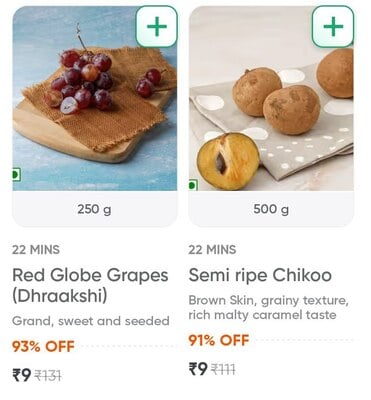This screenshot has height=400, width=371.
Task: Add Semi ripe Chikoo with plus button
Action: tap(333, 26)
